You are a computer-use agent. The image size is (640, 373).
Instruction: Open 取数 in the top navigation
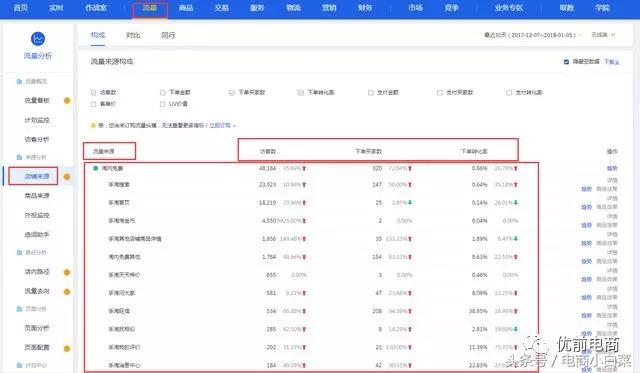(567, 8)
